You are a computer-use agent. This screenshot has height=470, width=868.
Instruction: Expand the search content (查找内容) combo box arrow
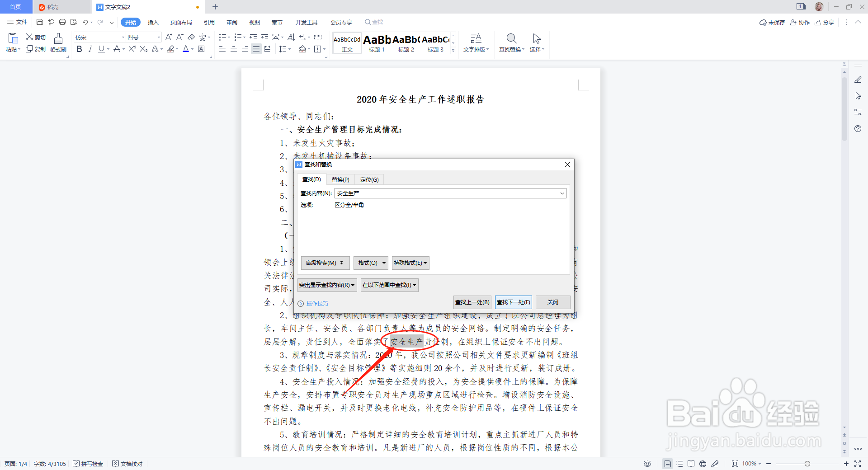pos(562,193)
